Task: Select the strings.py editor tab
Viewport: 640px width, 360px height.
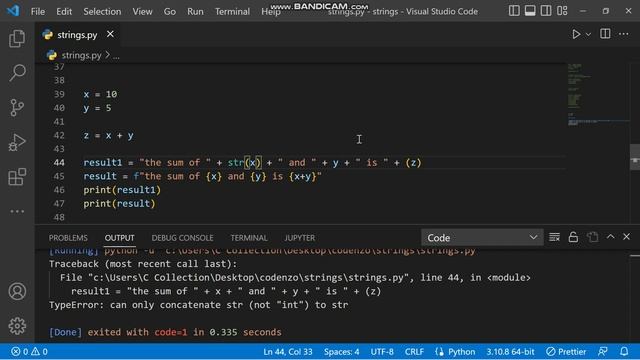Action: tap(78, 35)
